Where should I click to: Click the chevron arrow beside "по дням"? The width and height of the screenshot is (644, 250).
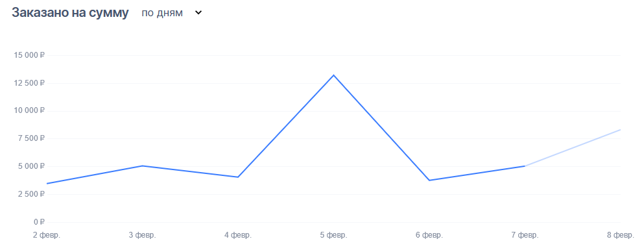[198, 13]
